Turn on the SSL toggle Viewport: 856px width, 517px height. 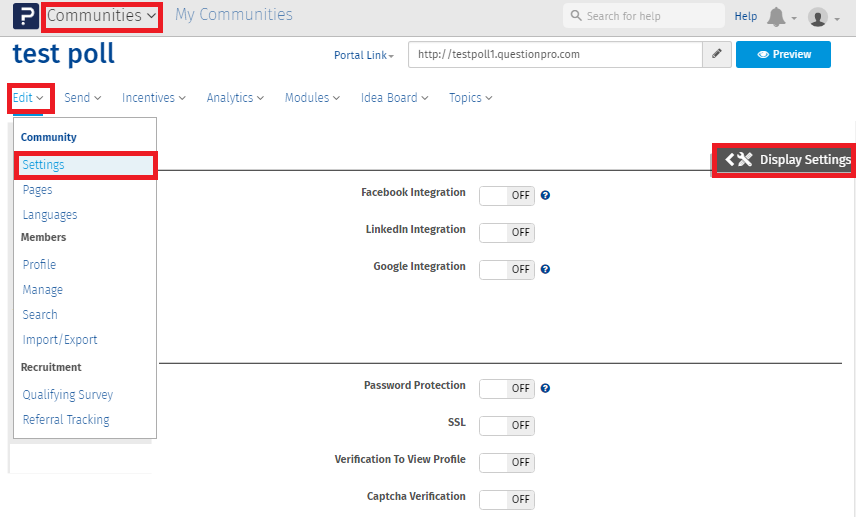pos(507,425)
